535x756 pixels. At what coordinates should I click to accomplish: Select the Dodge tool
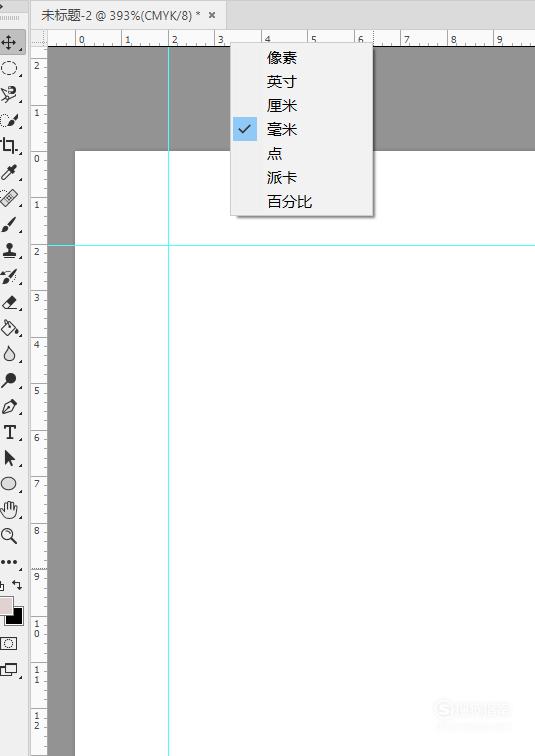pyautogui.click(x=9, y=380)
